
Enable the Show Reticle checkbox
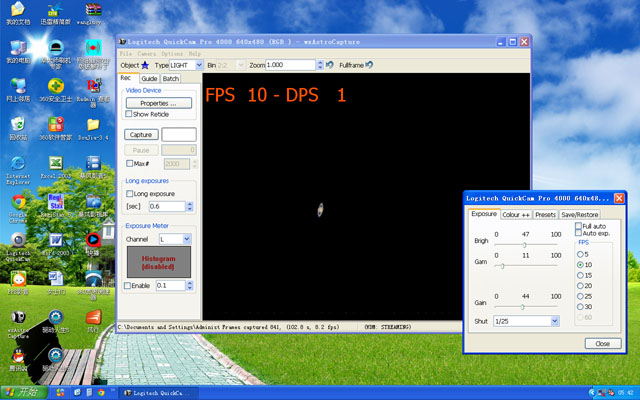pyautogui.click(x=129, y=114)
